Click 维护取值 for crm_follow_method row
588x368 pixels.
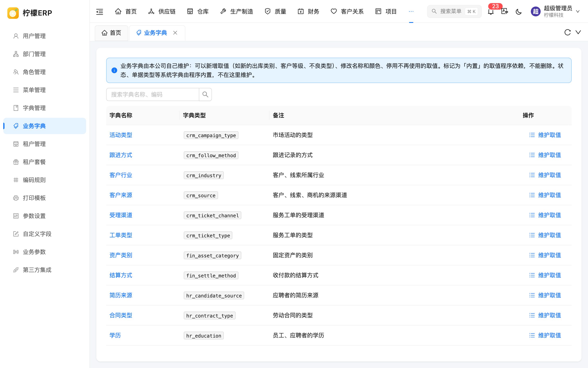[x=545, y=155]
